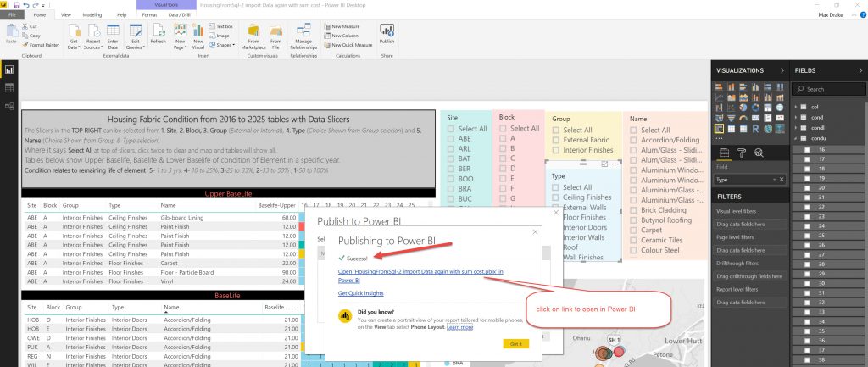The width and height of the screenshot is (868, 367).
Task: Open the Shapes dropdown
Action: (x=224, y=46)
